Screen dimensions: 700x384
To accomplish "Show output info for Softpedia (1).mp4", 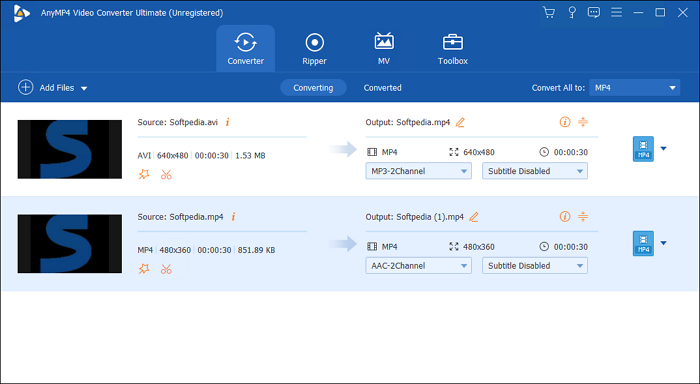I will click(x=565, y=216).
